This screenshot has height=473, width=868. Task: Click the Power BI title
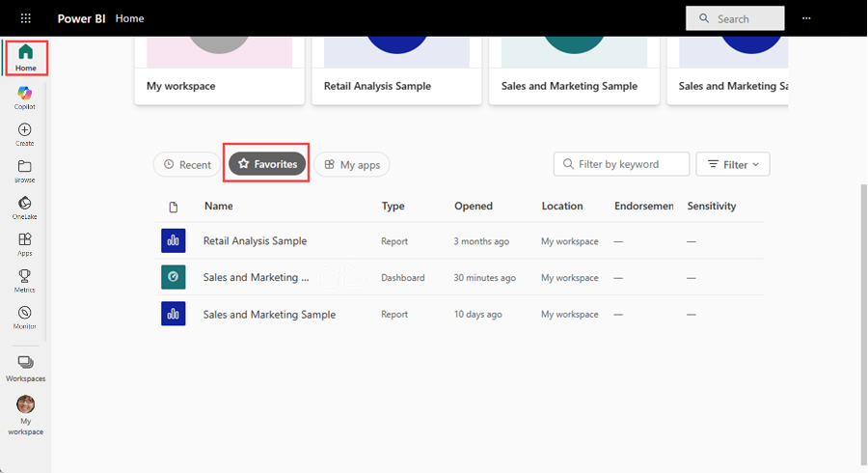(x=81, y=18)
